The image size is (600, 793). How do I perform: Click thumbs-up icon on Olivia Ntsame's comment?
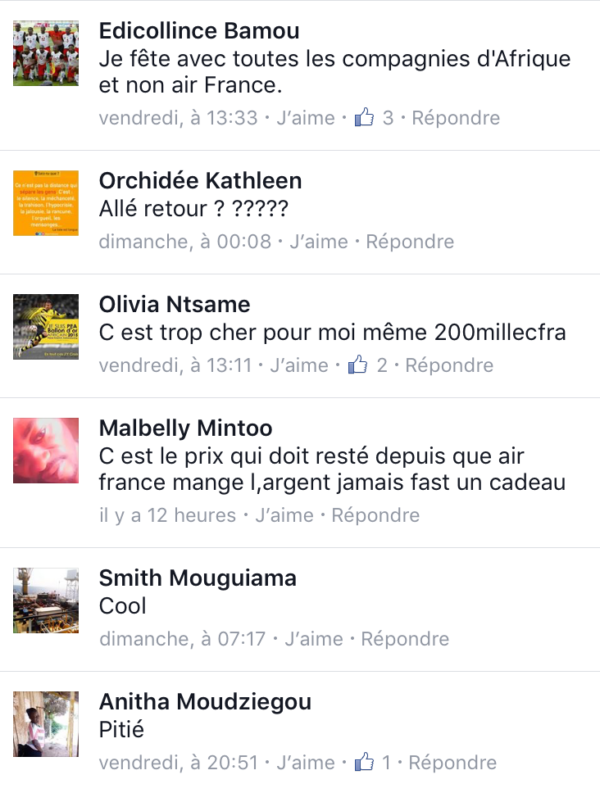[x=358, y=364]
